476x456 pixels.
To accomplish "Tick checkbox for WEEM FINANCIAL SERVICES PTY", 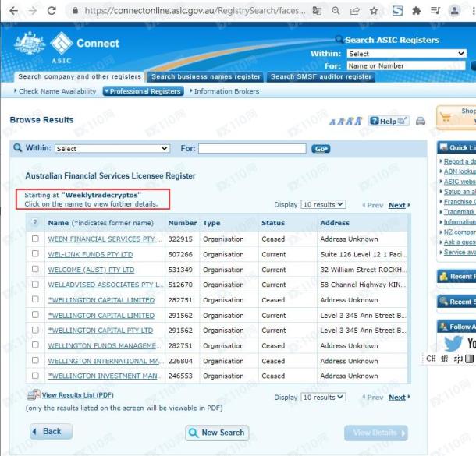I will [35, 239].
